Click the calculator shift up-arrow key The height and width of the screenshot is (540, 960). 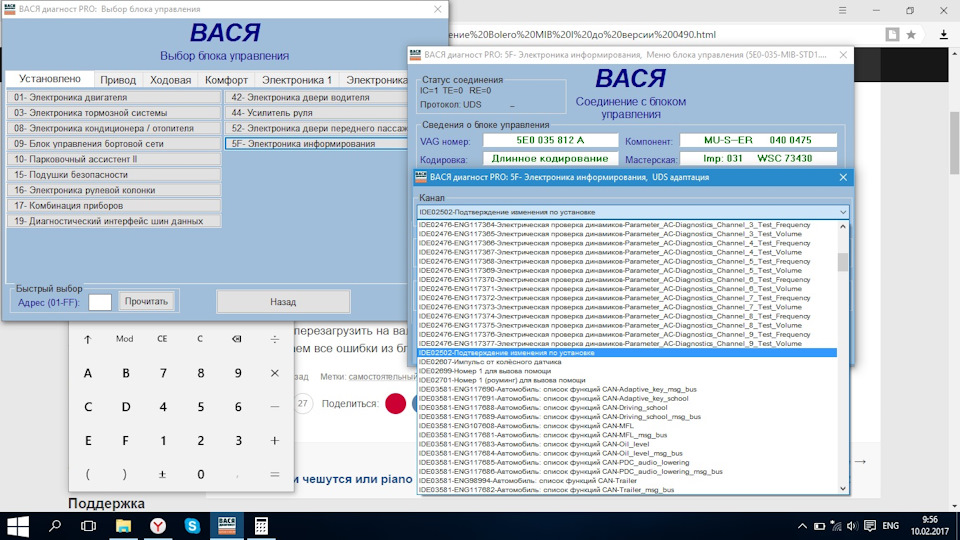point(88,339)
